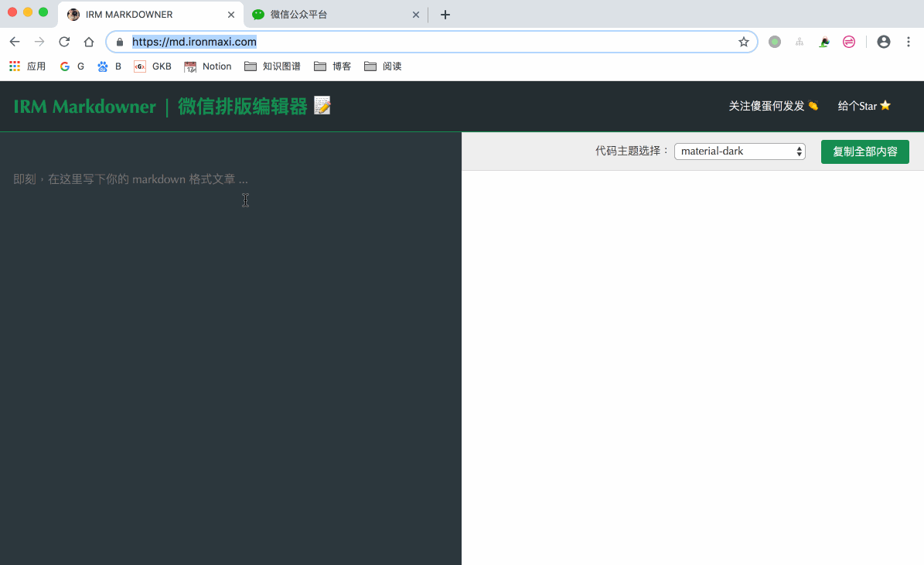
Task: Open the 应用 apps grid icon
Action: 14,66
